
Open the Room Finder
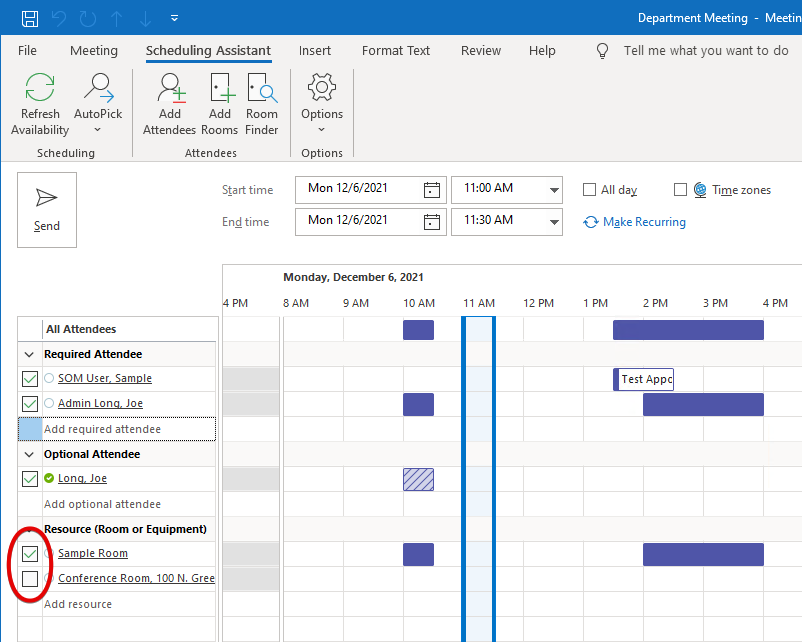(x=262, y=88)
